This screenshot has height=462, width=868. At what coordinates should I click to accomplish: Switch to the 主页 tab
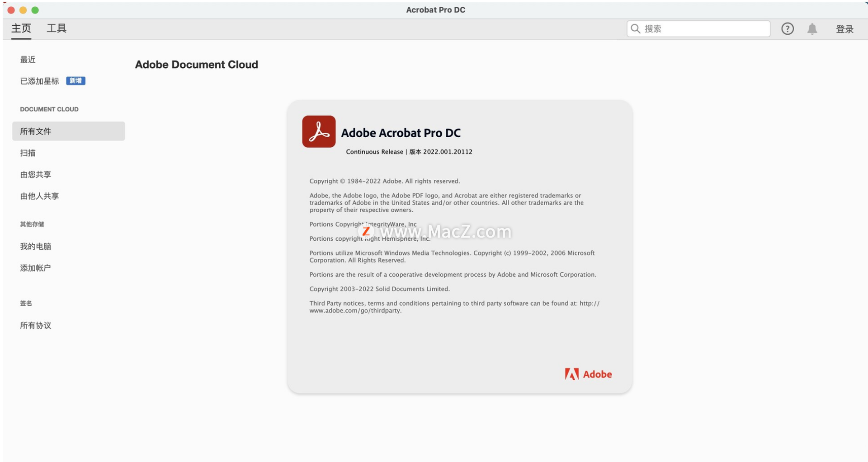pos(21,28)
